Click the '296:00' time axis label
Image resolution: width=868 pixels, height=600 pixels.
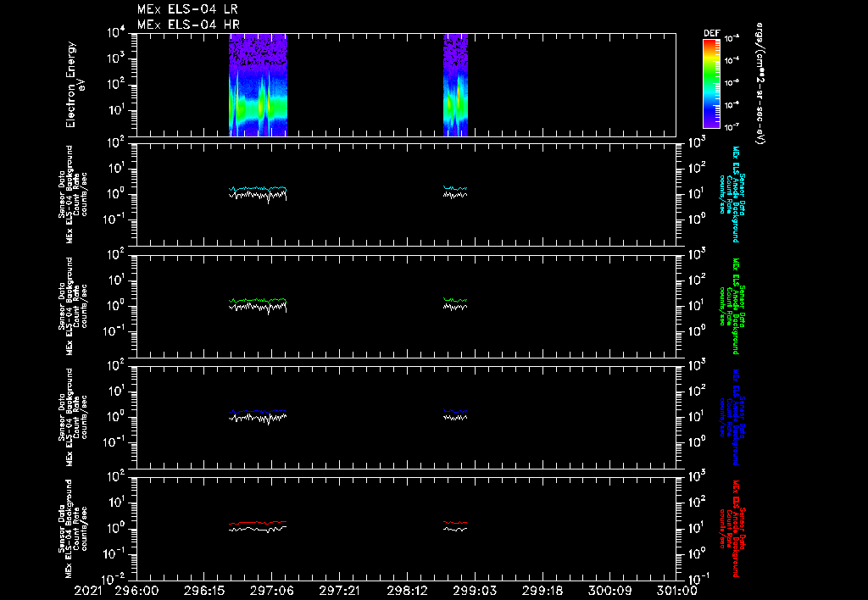pos(136,591)
